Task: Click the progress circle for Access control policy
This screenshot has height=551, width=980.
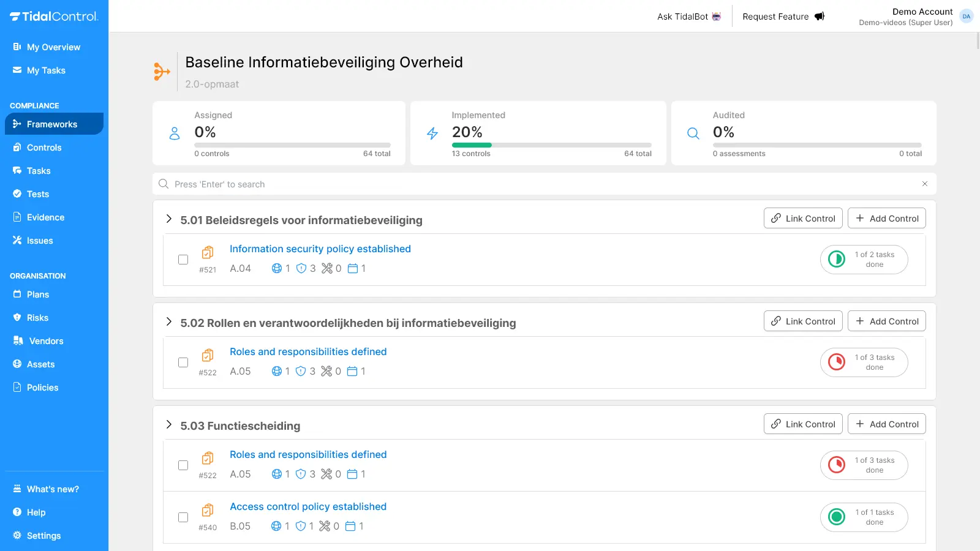Action: coord(837,517)
